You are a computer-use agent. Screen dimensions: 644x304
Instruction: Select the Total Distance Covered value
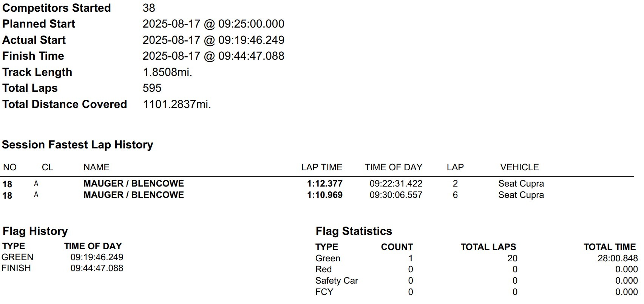(x=177, y=104)
